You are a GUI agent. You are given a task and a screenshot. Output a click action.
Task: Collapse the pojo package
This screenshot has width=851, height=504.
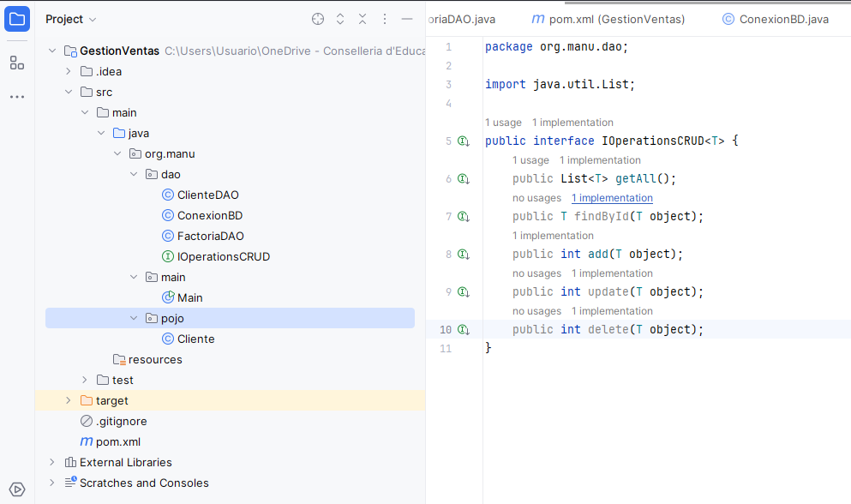[x=134, y=318]
